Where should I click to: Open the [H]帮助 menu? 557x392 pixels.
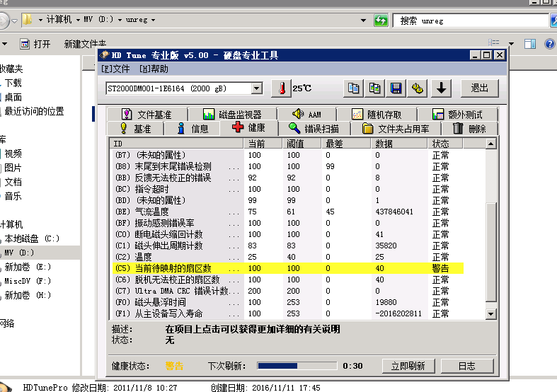[154, 69]
